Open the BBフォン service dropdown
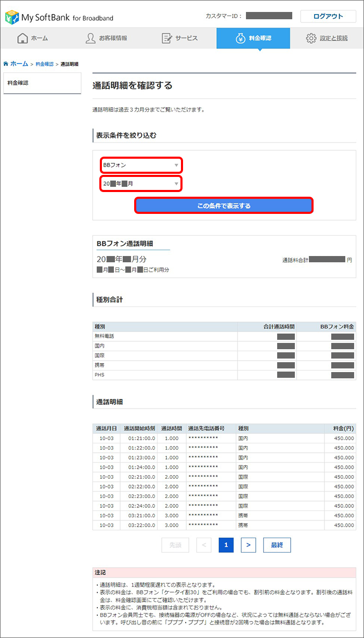This screenshot has height=638, width=364. tap(141, 165)
